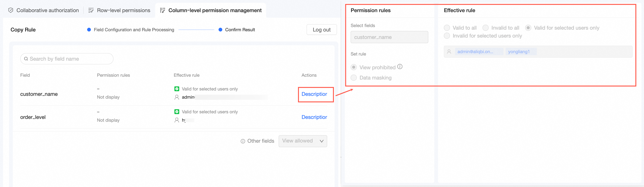
Task: Open Description link for order_level row
Action: 314,117
